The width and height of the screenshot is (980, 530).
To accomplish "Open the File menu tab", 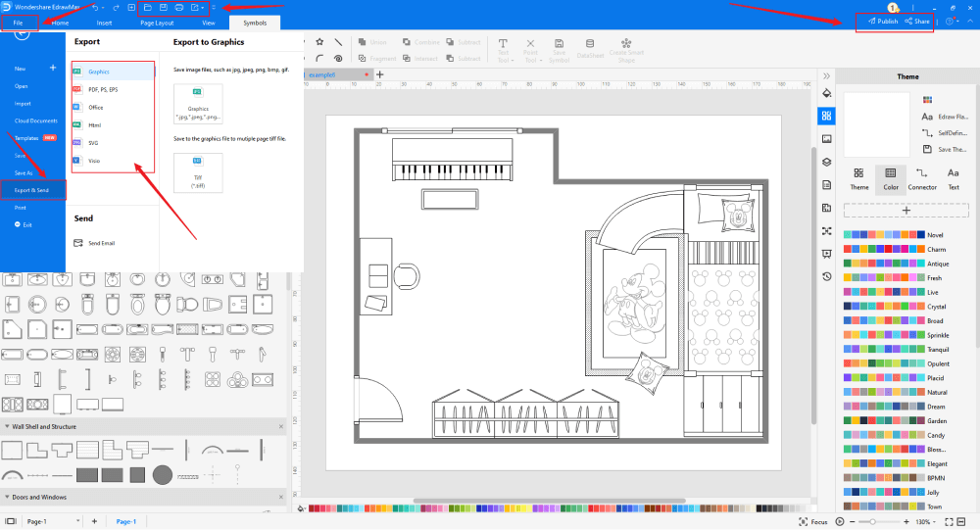I will pyautogui.click(x=18, y=23).
